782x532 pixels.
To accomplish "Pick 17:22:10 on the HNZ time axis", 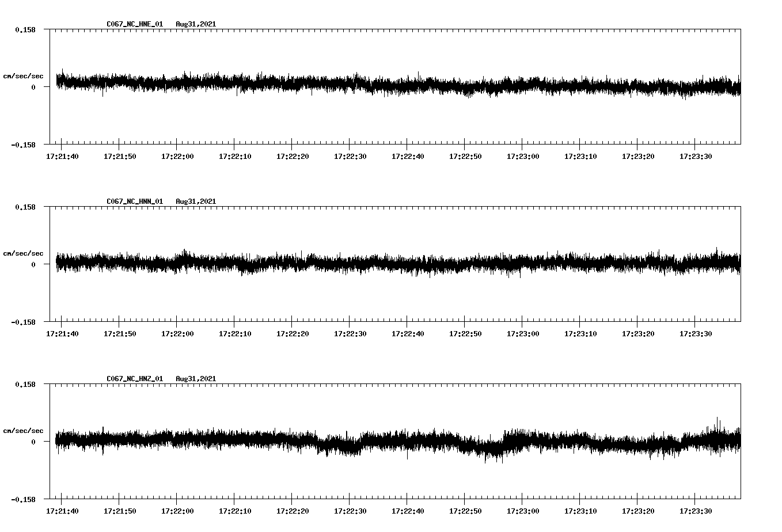I will [235, 511].
